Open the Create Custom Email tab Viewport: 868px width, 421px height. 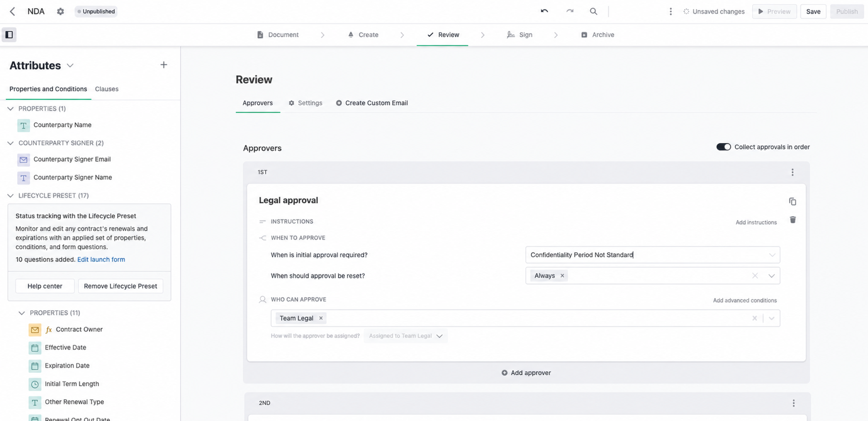372,103
